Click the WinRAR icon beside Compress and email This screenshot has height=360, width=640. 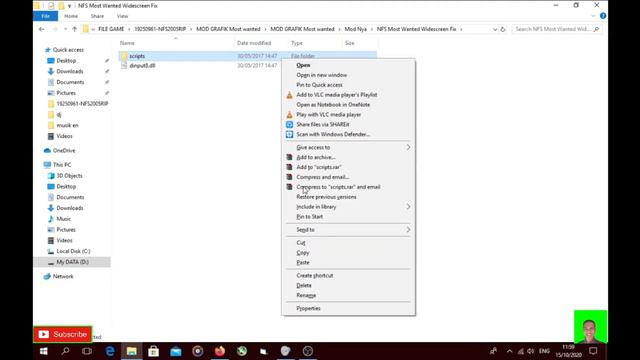coord(289,177)
